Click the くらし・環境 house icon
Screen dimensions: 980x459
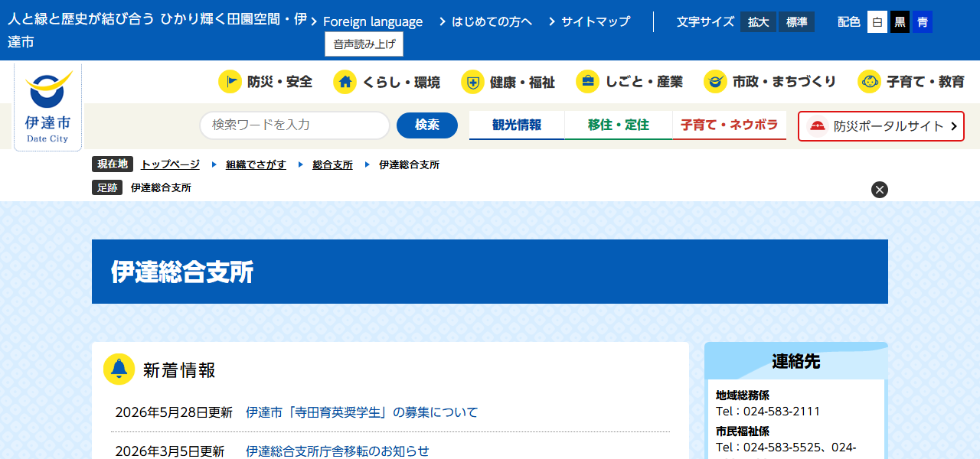[x=345, y=81]
